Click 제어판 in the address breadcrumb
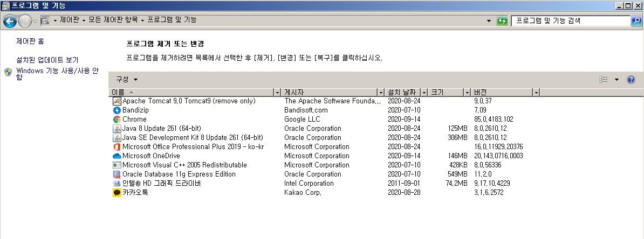The width and height of the screenshot is (644, 239). pos(70,20)
